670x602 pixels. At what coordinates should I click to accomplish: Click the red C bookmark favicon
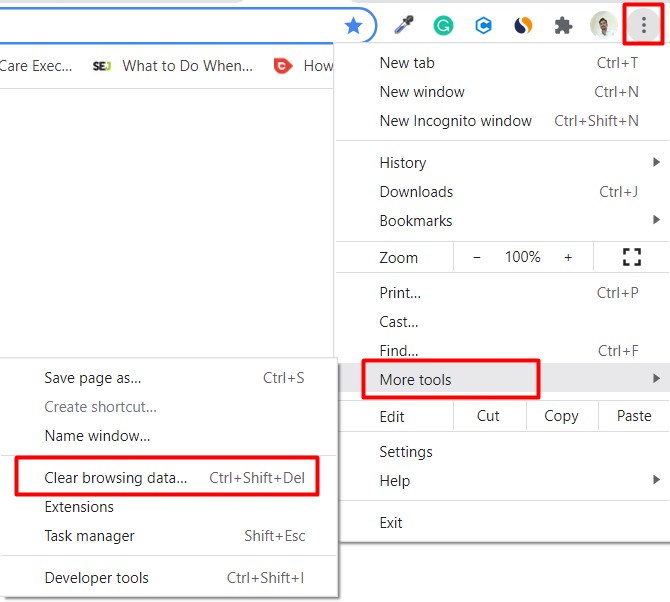283,66
